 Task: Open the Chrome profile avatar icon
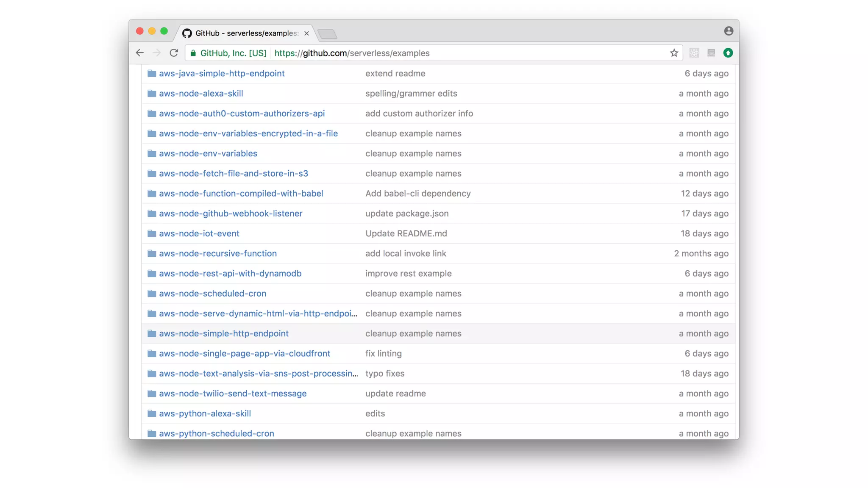(x=728, y=31)
